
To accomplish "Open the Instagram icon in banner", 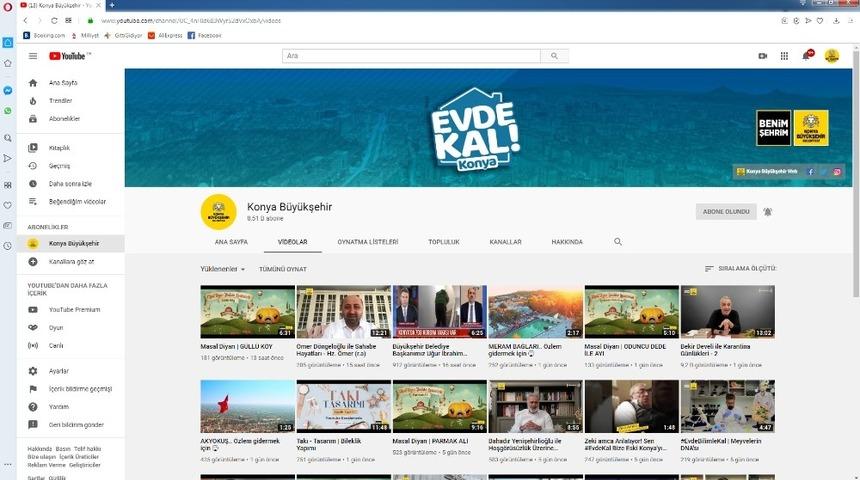I will 837,172.
